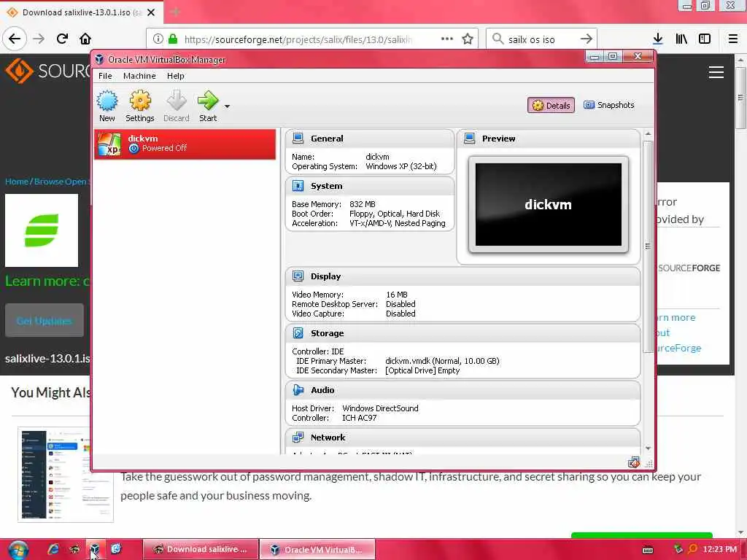Image resolution: width=747 pixels, height=560 pixels.
Task: Click the Windows XP (32-bit) value
Action: (x=401, y=166)
